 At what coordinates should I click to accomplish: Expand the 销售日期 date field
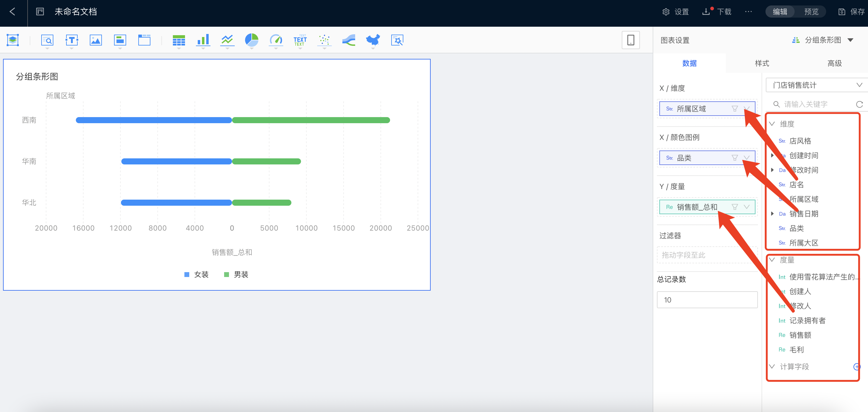click(772, 214)
